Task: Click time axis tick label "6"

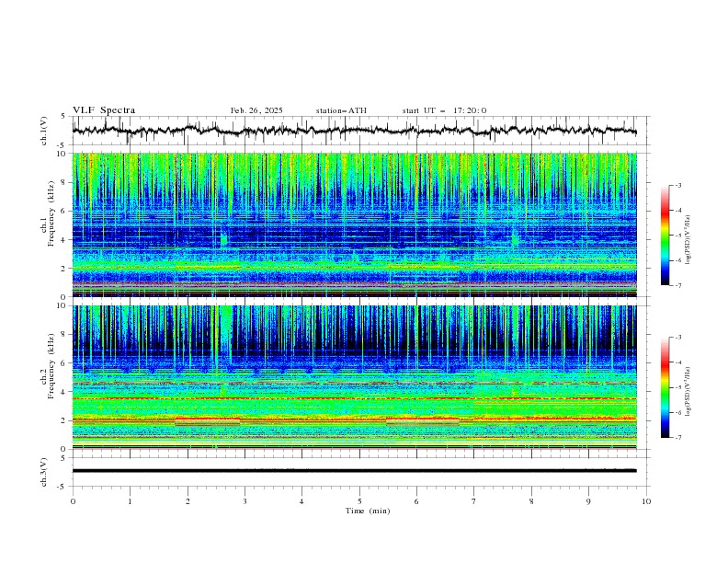Action: click(416, 501)
